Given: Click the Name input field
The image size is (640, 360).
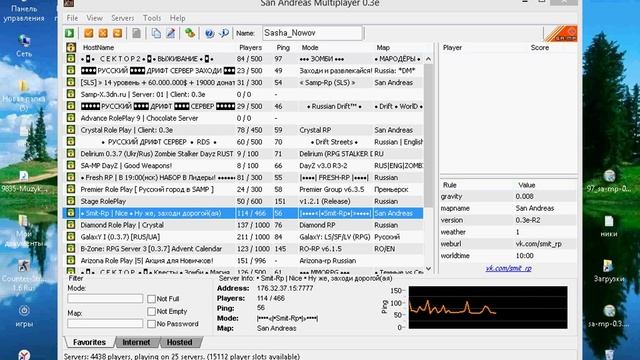Looking at the screenshot, I should (x=313, y=33).
